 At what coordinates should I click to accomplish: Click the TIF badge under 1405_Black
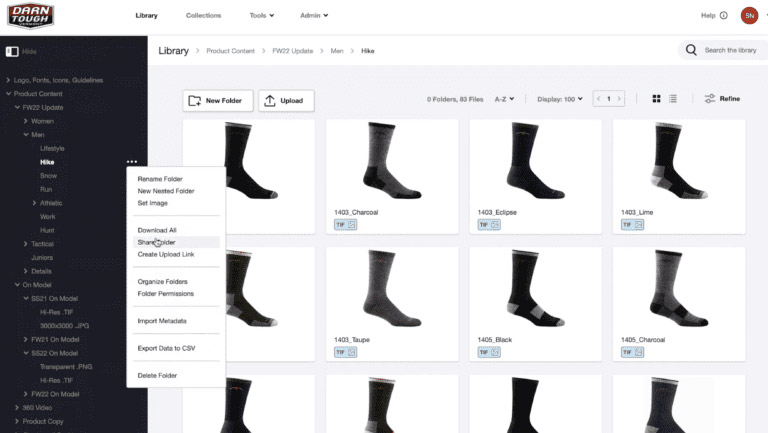coord(489,352)
